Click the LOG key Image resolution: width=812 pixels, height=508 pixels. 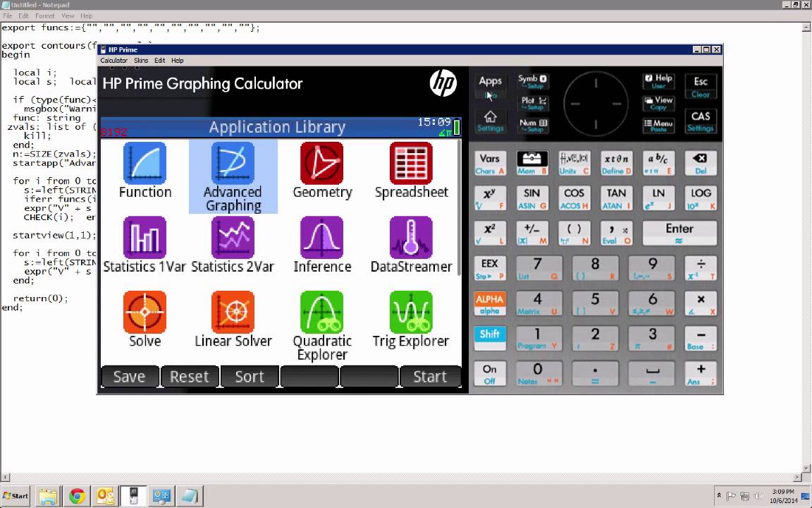[701, 198]
